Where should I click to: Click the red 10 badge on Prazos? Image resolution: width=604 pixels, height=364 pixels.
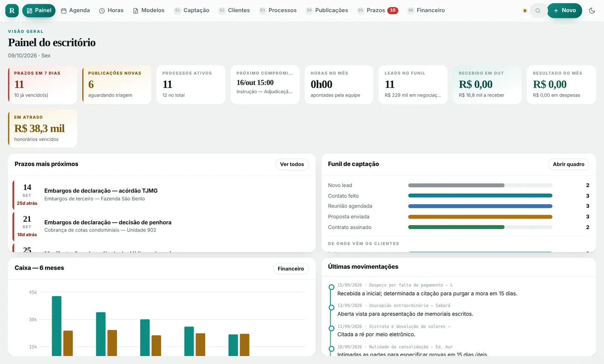tap(393, 11)
